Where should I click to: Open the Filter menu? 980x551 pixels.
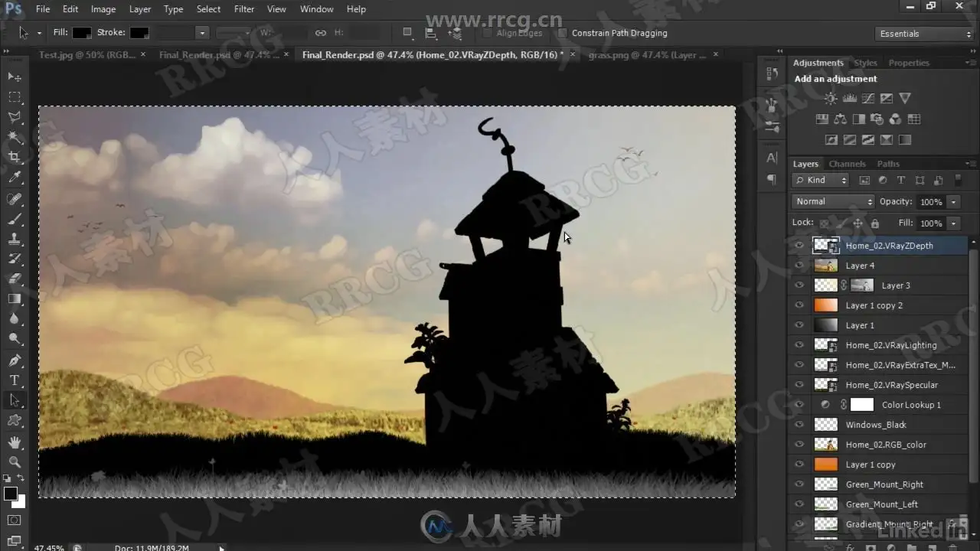[244, 9]
